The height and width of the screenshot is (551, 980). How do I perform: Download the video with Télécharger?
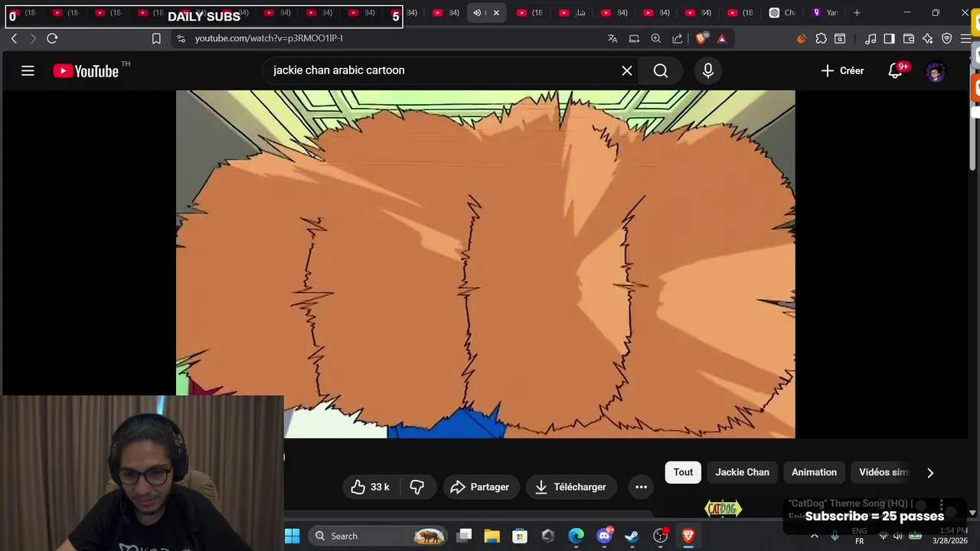click(570, 487)
